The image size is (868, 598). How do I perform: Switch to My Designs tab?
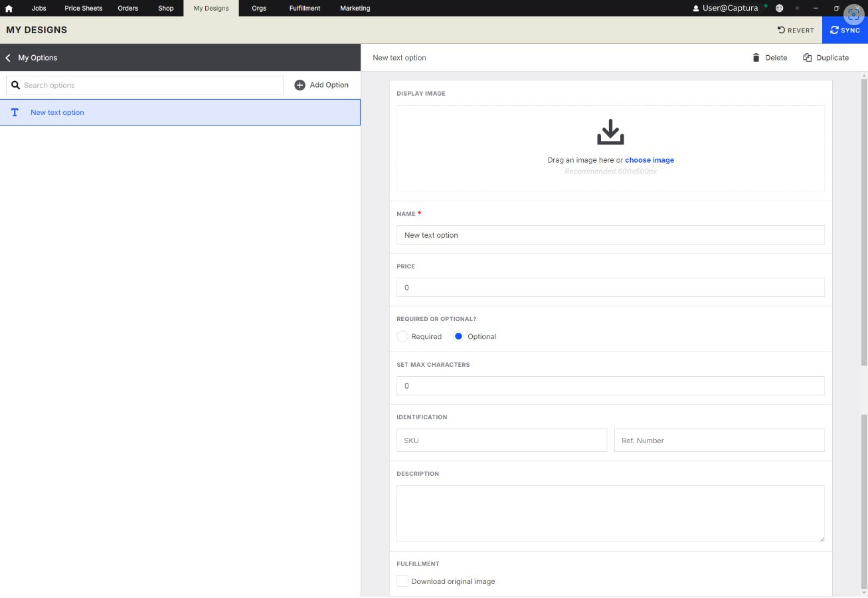point(211,9)
